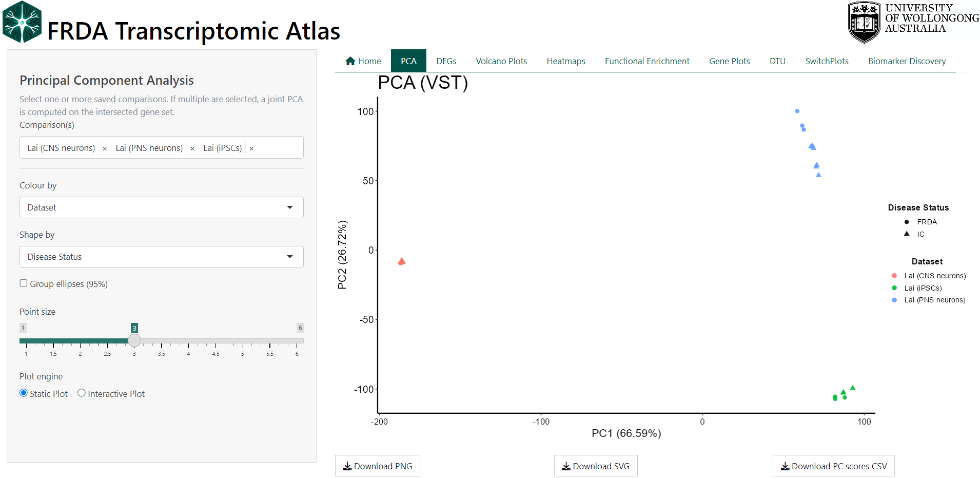Click the download icon on Download PNG
Viewport: 980px width, 478px height.
click(x=347, y=466)
